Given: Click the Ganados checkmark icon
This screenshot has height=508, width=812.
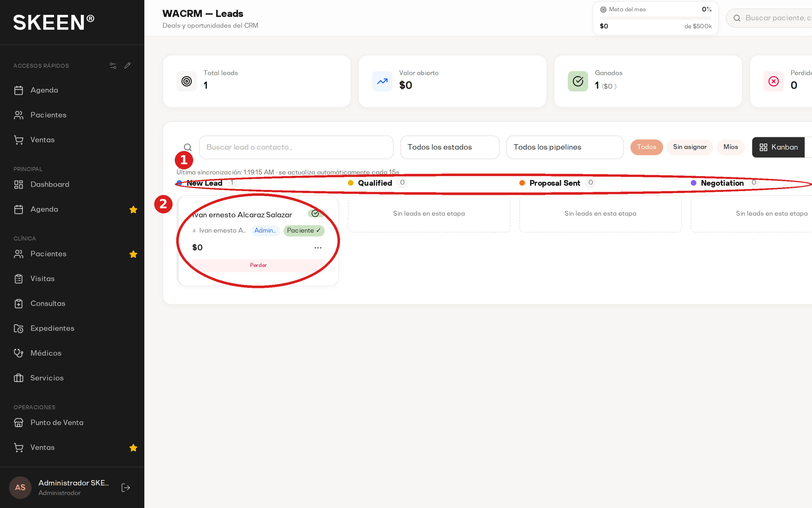Looking at the screenshot, I should 578,81.
